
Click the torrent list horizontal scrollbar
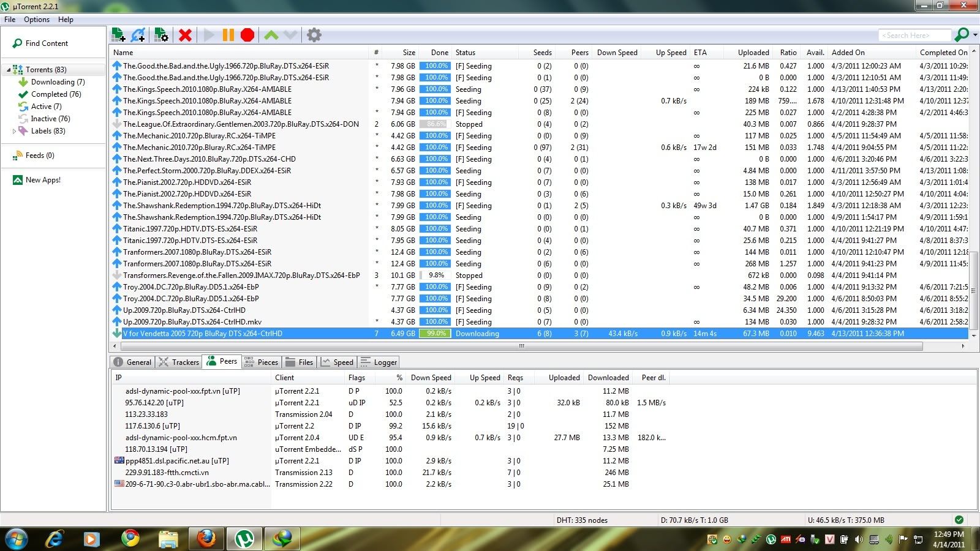point(521,346)
